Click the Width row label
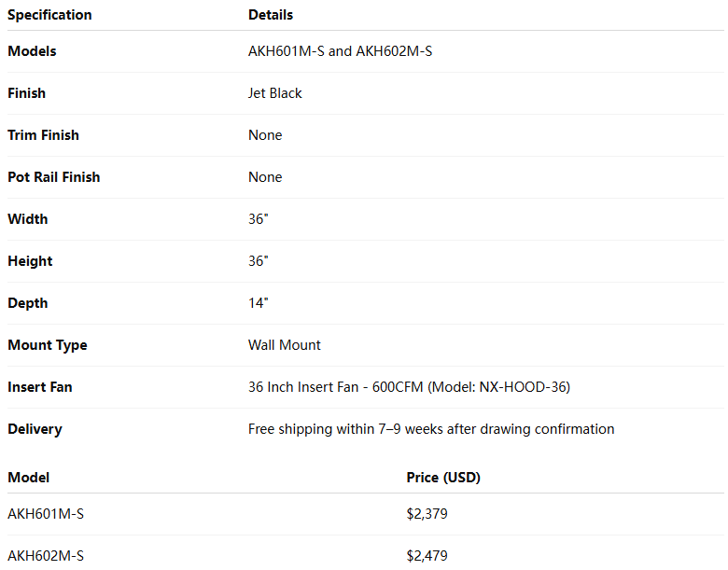Screen dimensions: 728x570 tap(28, 219)
